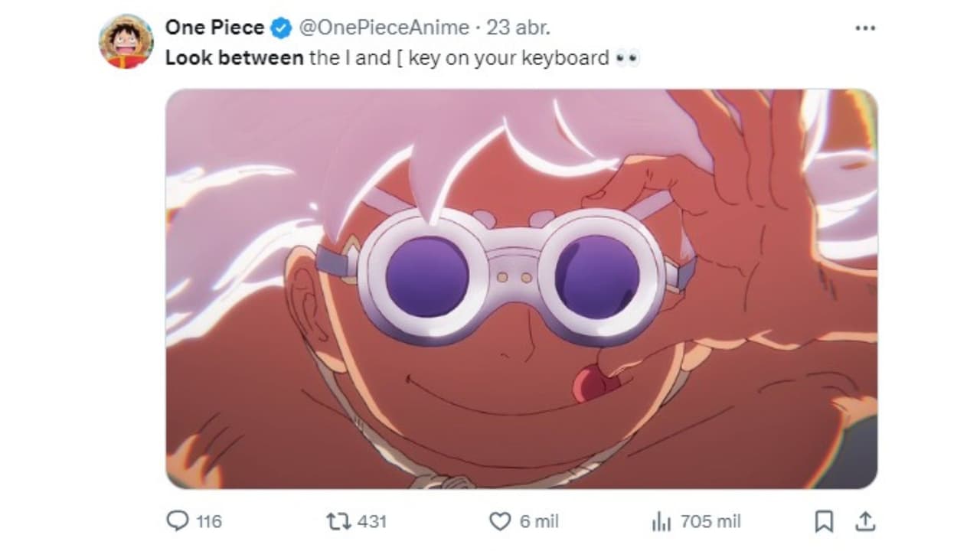Click the 431 retweets count
Screen dimensions: 980x551
(x=372, y=522)
